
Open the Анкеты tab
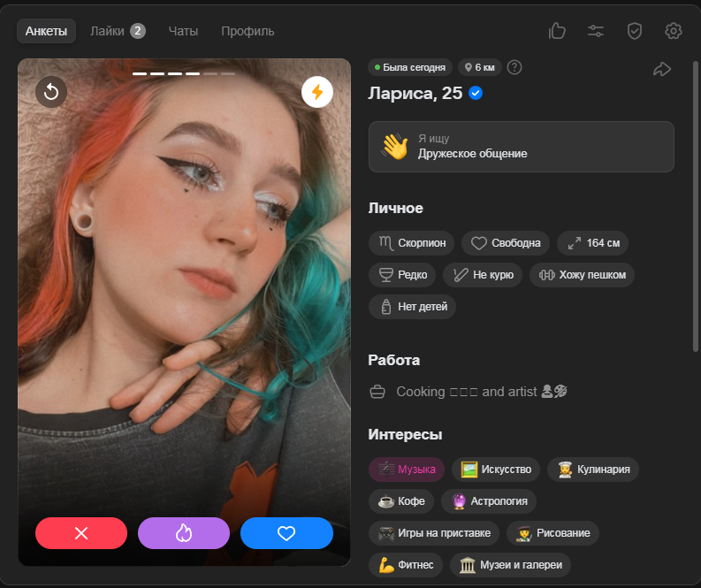coord(46,31)
